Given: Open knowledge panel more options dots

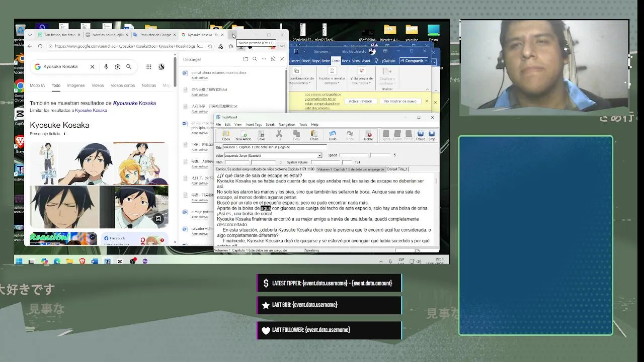Looking at the screenshot, I should 64,134.
